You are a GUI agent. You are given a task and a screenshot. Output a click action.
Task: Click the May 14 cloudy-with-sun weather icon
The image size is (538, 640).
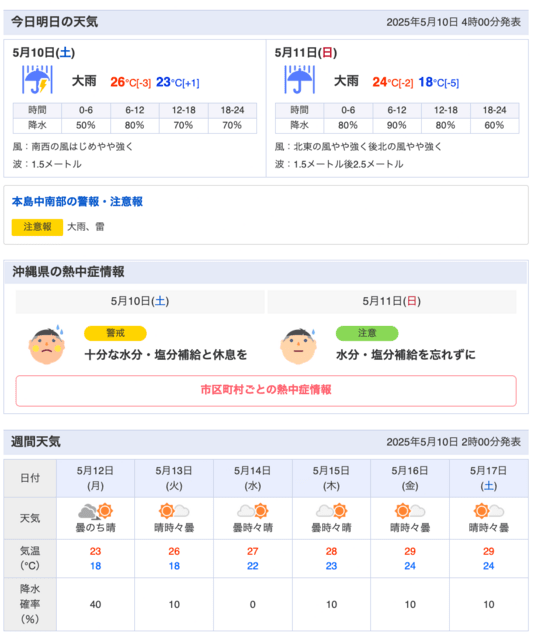click(x=253, y=511)
